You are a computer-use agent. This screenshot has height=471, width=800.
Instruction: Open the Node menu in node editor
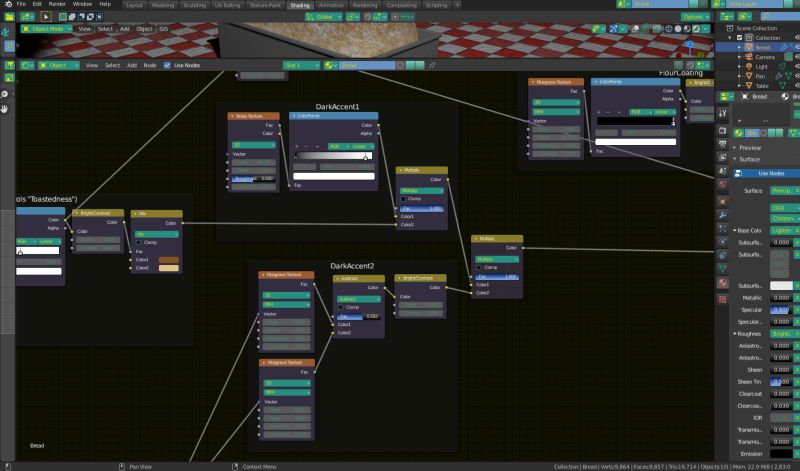pos(149,65)
